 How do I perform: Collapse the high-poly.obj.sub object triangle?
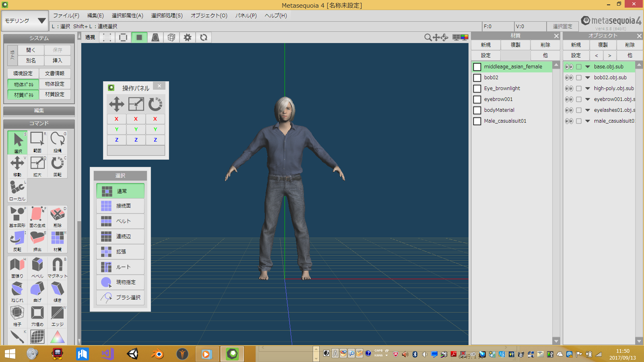click(588, 88)
